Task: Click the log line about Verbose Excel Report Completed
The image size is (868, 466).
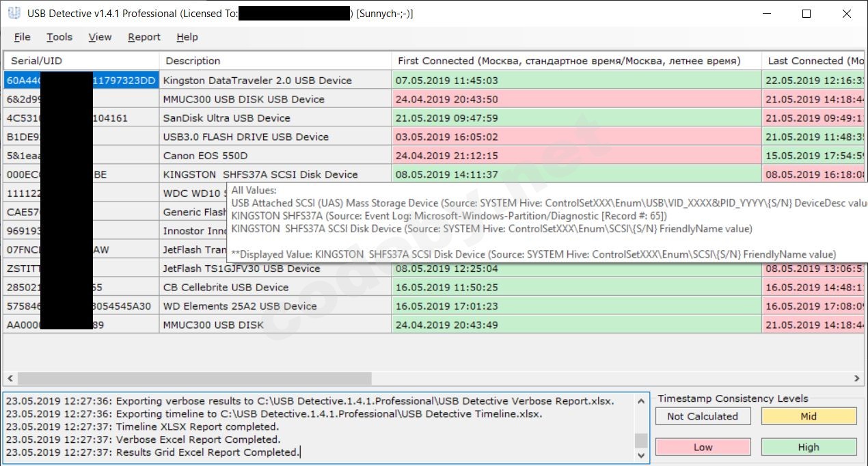Action: point(143,439)
